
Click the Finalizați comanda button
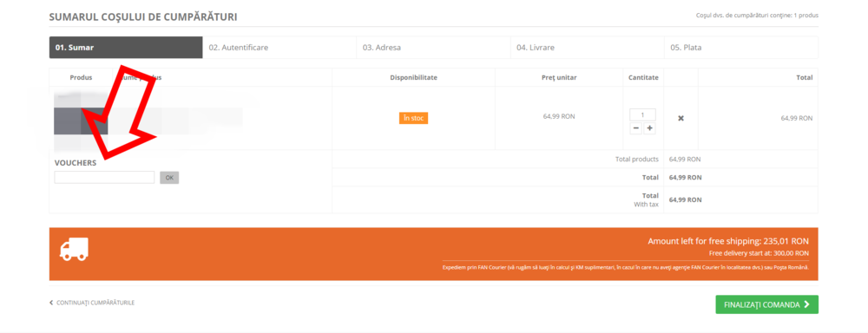pos(766,304)
